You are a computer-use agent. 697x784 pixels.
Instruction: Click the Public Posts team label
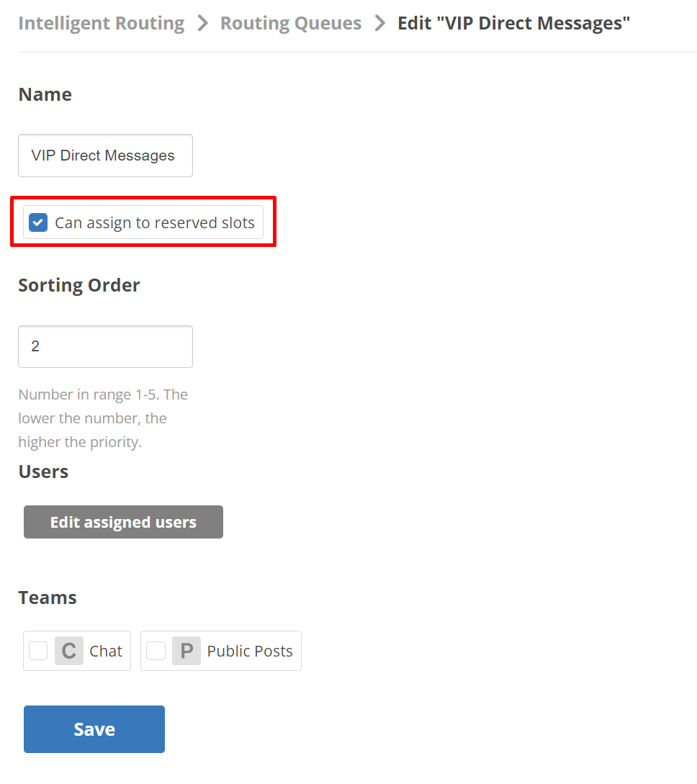(x=250, y=651)
